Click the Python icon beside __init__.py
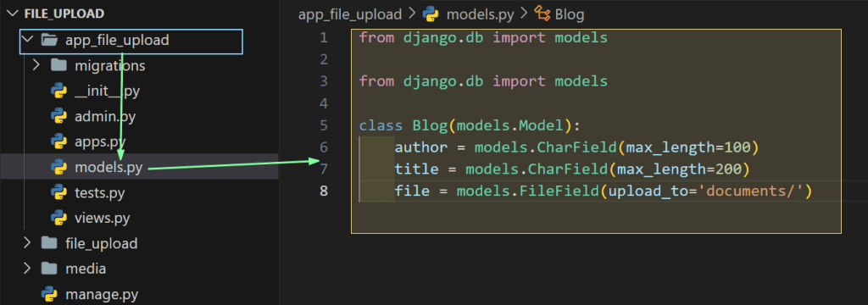 [58, 91]
